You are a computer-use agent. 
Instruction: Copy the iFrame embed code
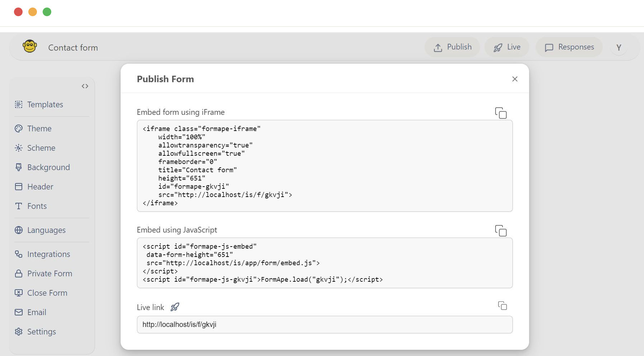click(x=501, y=113)
